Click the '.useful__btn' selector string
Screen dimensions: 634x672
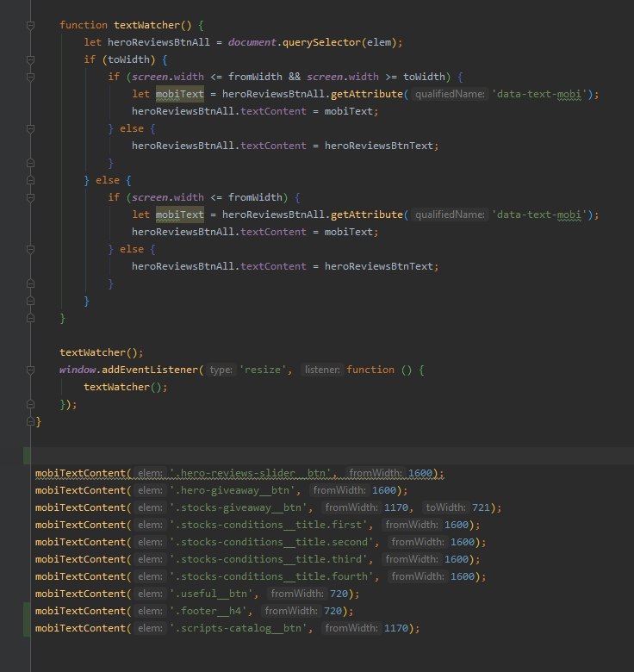tap(211, 594)
